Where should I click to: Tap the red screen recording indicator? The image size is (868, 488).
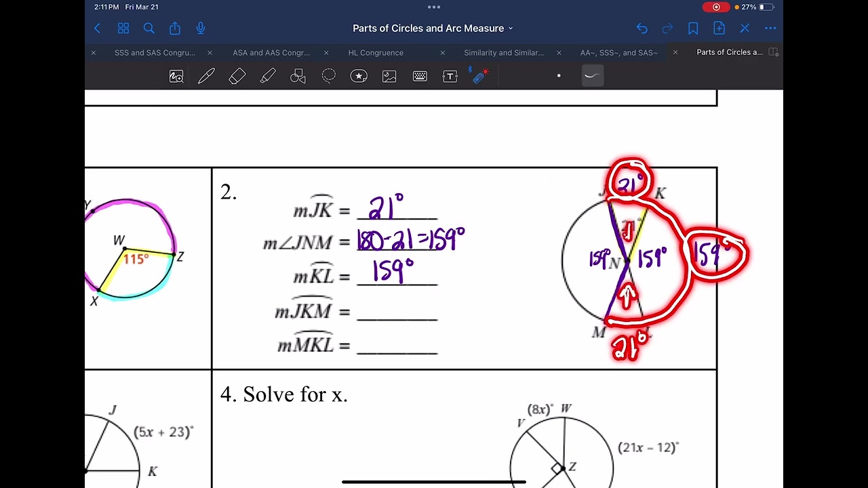tap(716, 7)
